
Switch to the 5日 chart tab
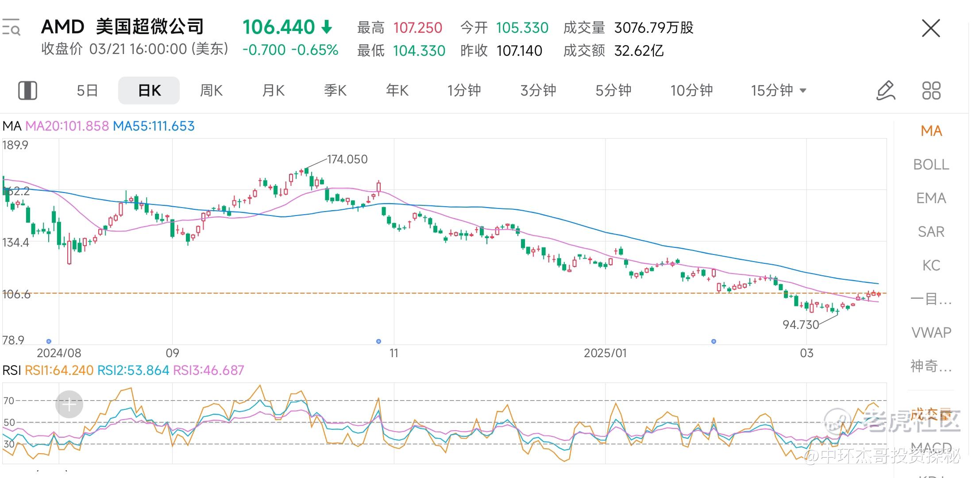pyautogui.click(x=87, y=91)
